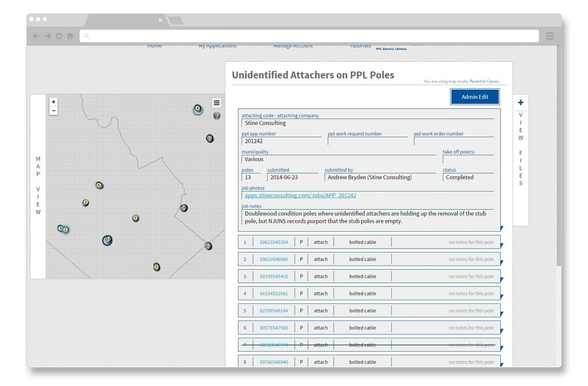Reload the page in the browser
The image size is (588, 386).
pos(59,36)
